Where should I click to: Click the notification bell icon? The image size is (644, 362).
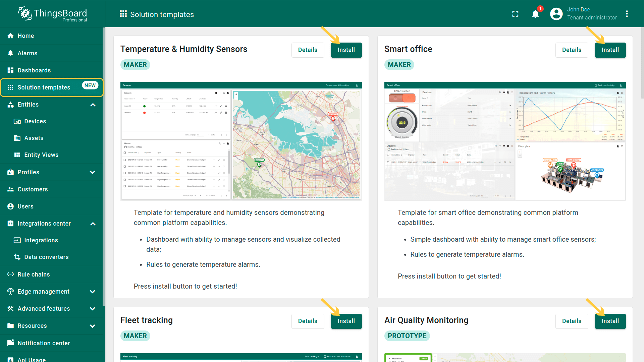tap(535, 14)
